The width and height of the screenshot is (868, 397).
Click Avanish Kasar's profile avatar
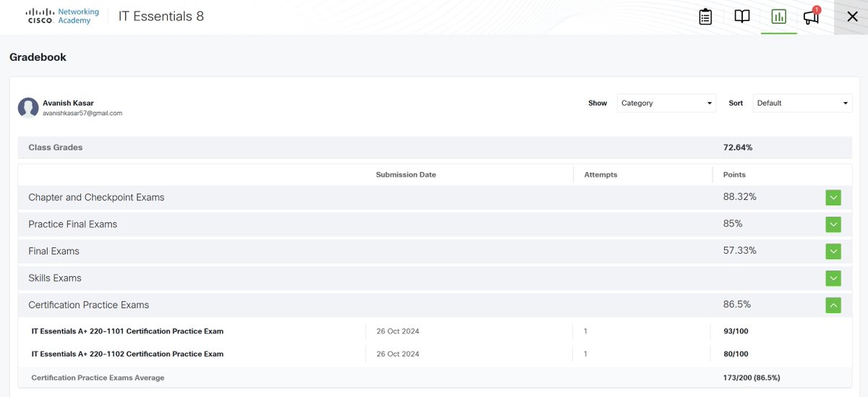(28, 108)
